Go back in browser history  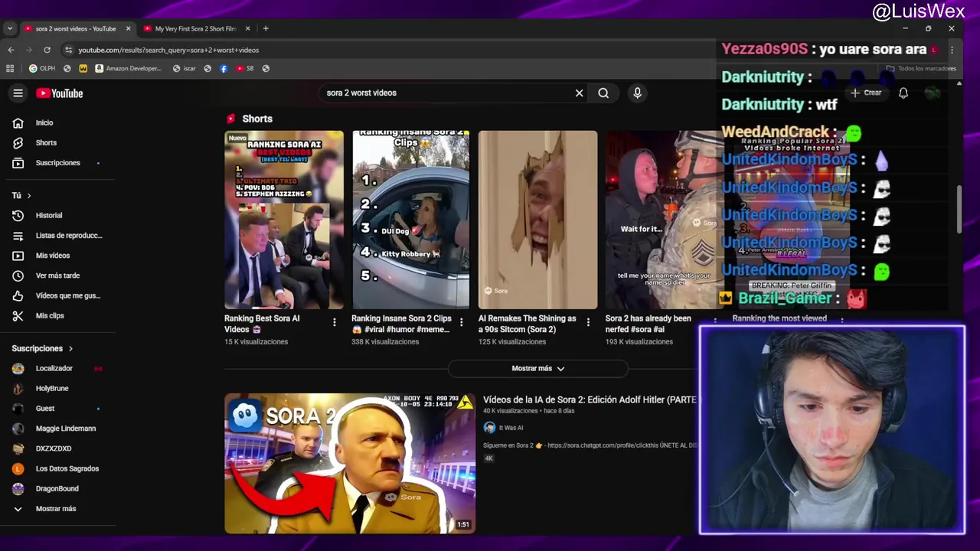point(11,50)
